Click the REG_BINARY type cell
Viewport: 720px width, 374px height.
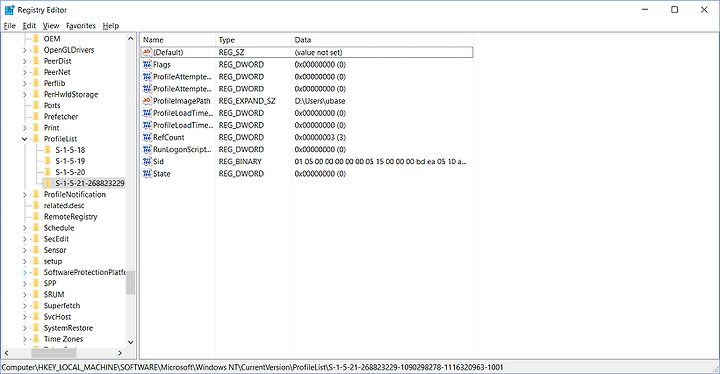[x=240, y=162]
